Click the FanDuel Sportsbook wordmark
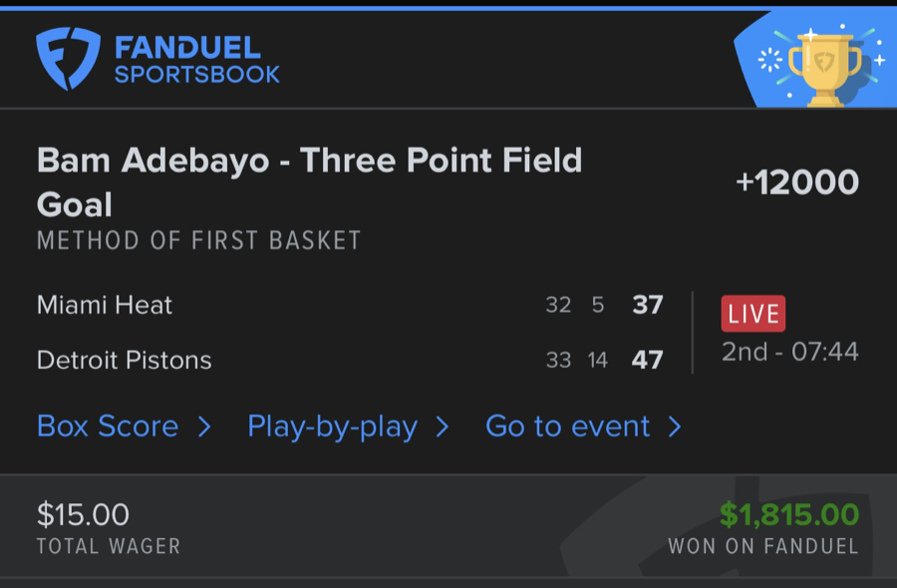 197,60
